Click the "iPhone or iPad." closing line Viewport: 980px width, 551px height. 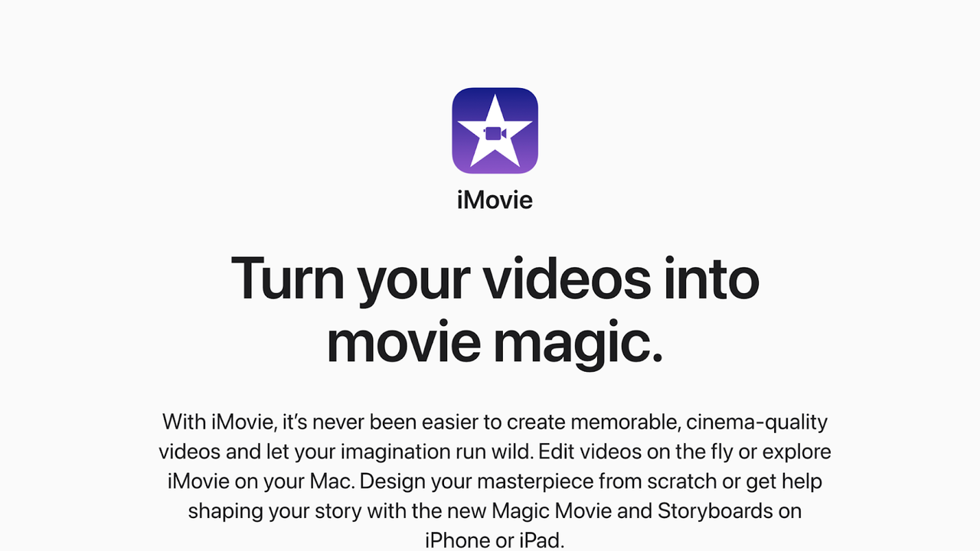click(495, 540)
